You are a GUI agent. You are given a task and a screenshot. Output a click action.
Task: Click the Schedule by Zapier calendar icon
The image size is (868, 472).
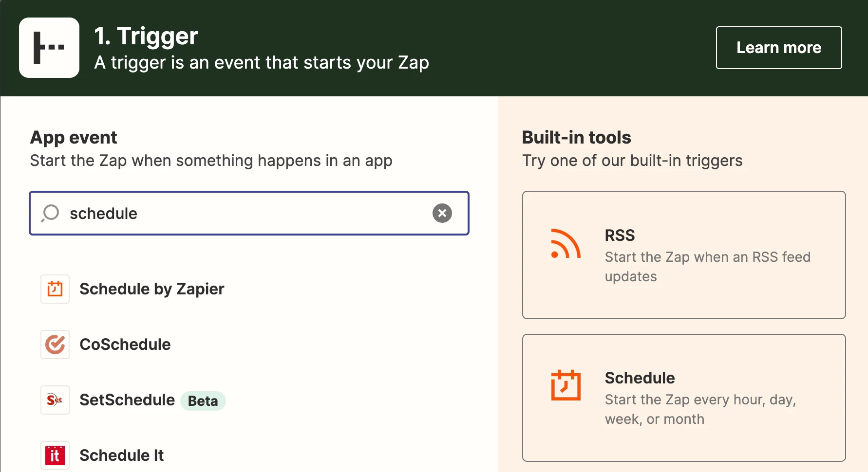coord(55,289)
